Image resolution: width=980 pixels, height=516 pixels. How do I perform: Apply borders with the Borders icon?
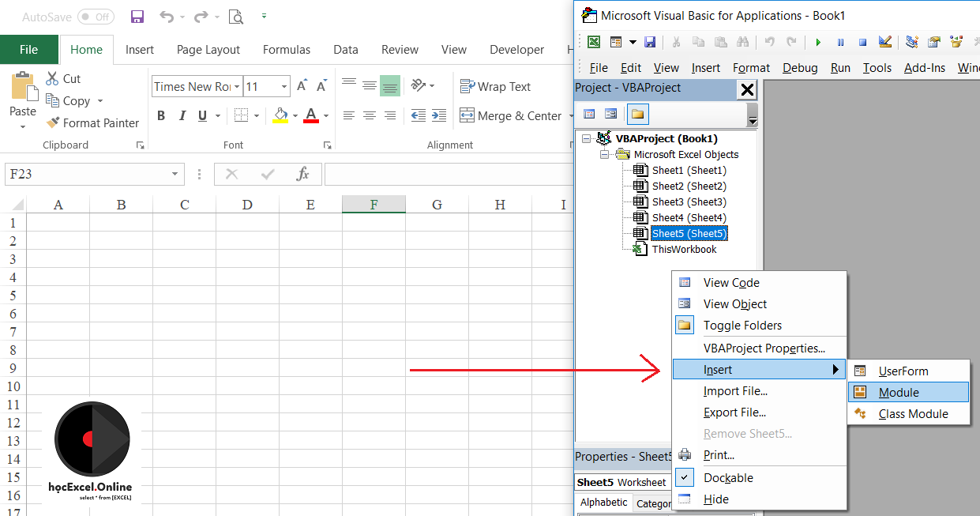tap(241, 115)
